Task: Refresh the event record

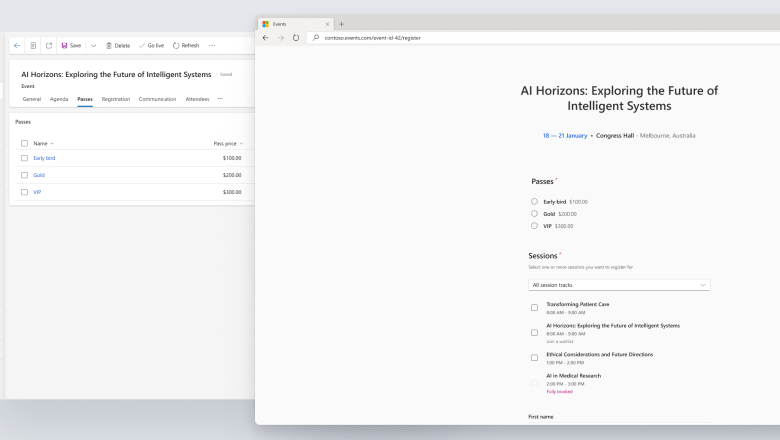Action: [x=186, y=45]
